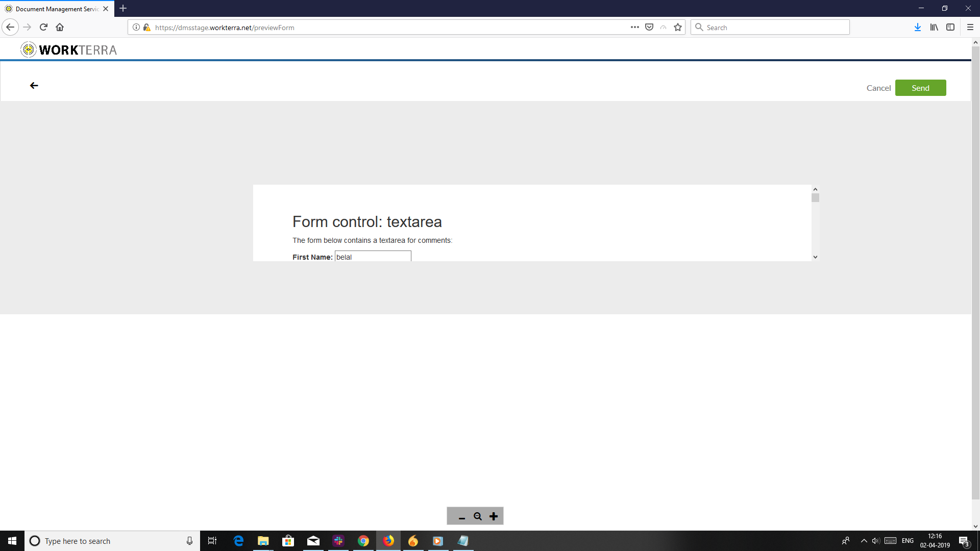
Task: Bookmark this page with the star icon
Action: point(678,27)
